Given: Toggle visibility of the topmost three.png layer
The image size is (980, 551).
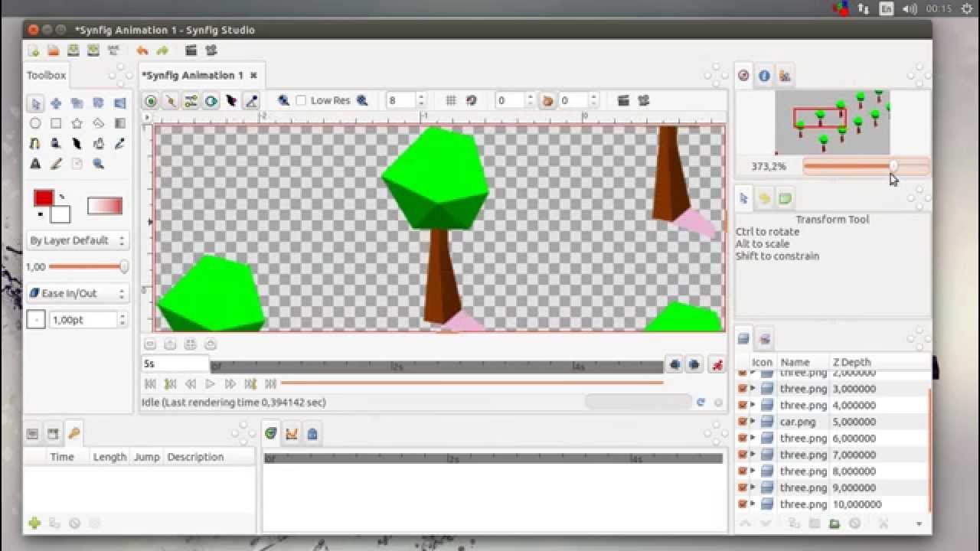Looking at the screenshot, I should (x=743, y=373).
